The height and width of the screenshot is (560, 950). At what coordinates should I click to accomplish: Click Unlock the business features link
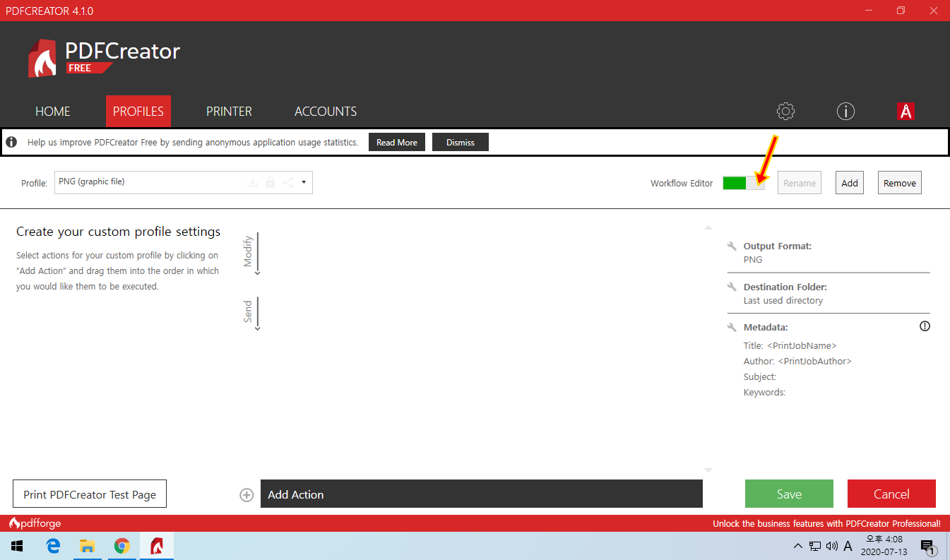(826, 524)
